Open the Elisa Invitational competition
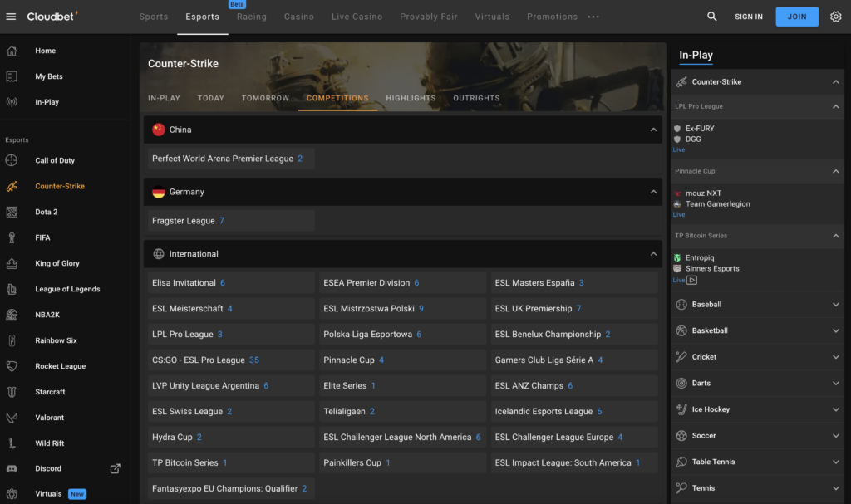The width and height of the screenshot is (851, 504). tap(231, 282)
